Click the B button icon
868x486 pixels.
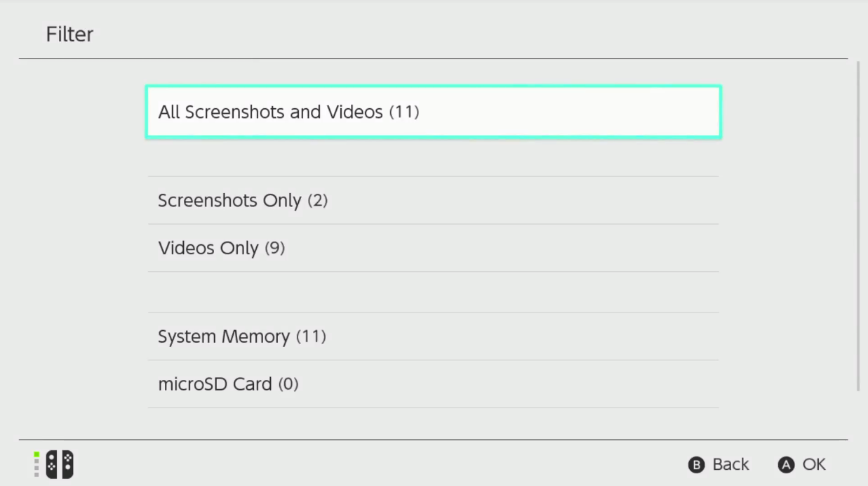pyautogui.click(x=696, y=465)
